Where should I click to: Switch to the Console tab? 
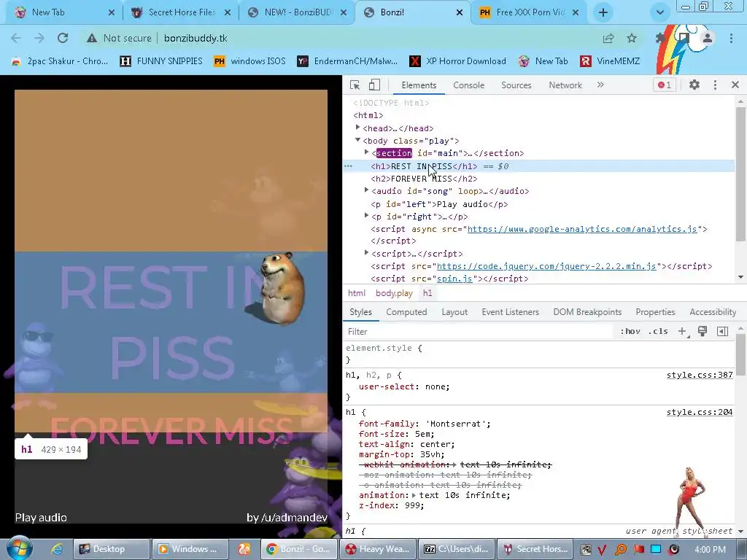pos(469,85)
